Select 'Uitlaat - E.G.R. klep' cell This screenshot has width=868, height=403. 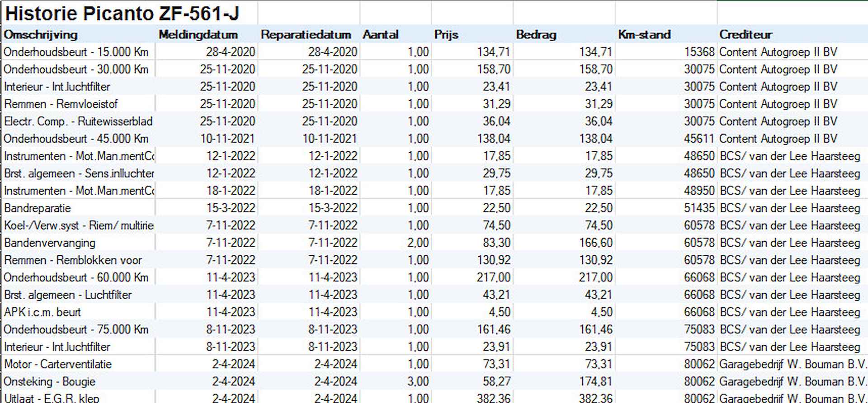[79, 398]
